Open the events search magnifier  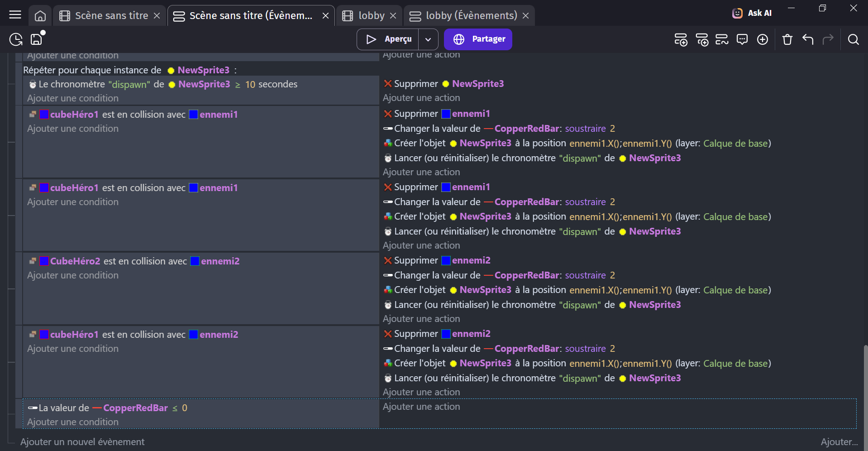coord(853,40)
